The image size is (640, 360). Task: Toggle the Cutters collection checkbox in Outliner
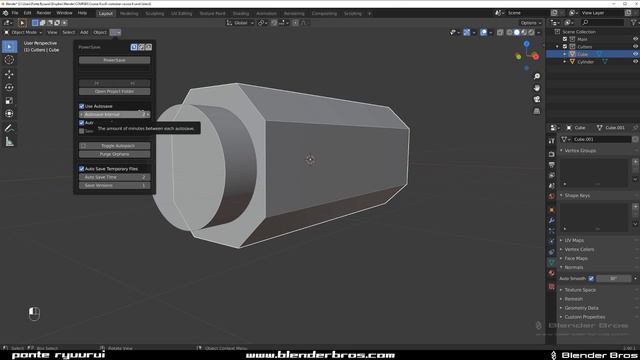[x=565, y=47]
